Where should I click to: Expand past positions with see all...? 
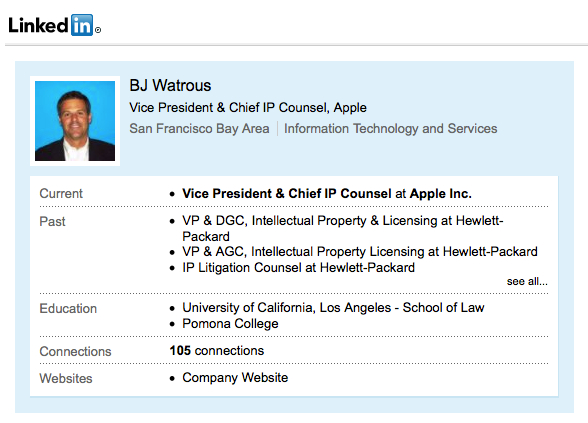(527, 281)
